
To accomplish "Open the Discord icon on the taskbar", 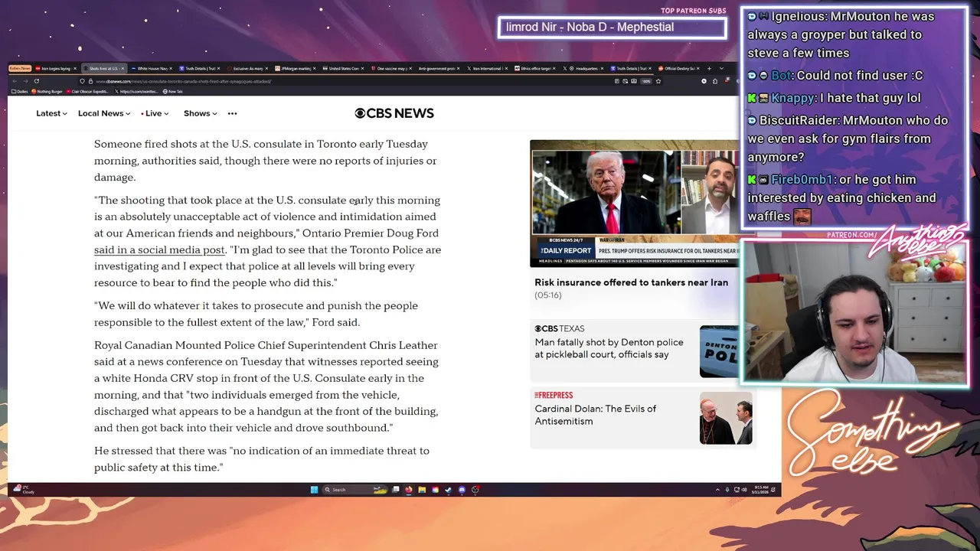I will [462, 490].
